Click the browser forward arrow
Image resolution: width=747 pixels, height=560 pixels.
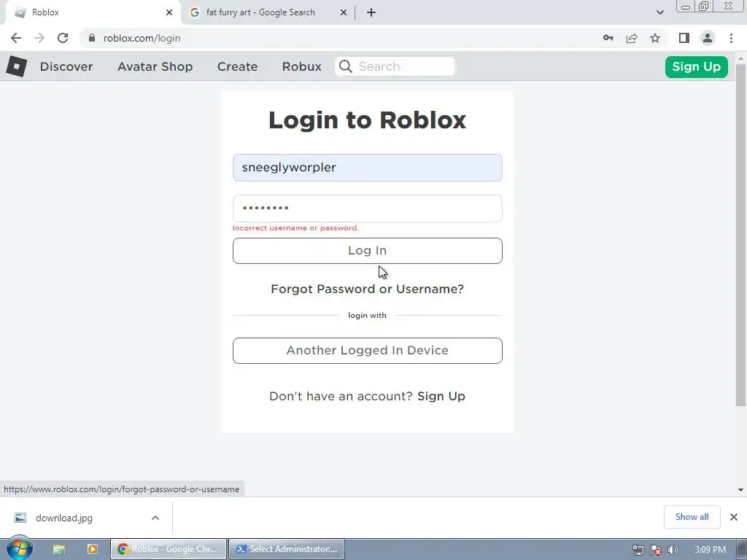coord(39,38)
